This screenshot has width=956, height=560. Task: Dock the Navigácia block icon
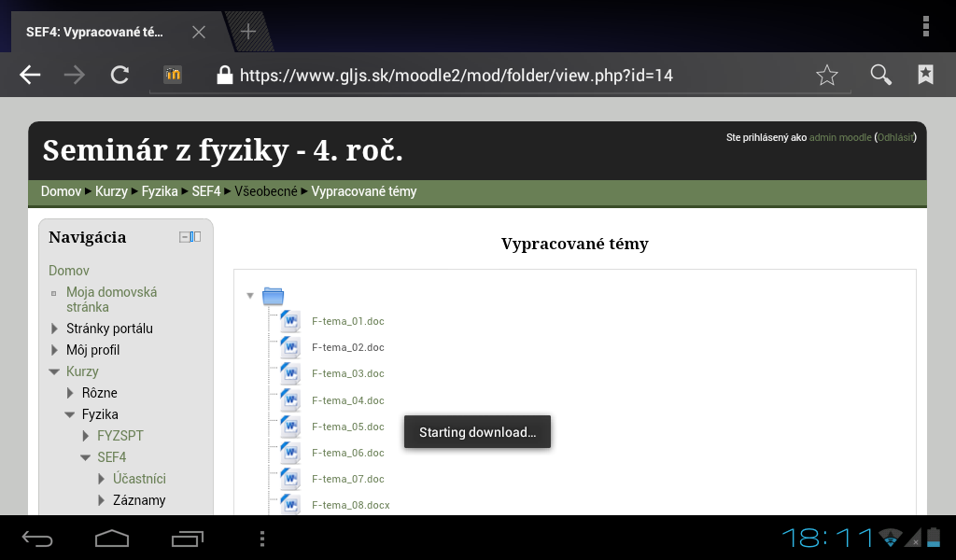coord(196,237)
